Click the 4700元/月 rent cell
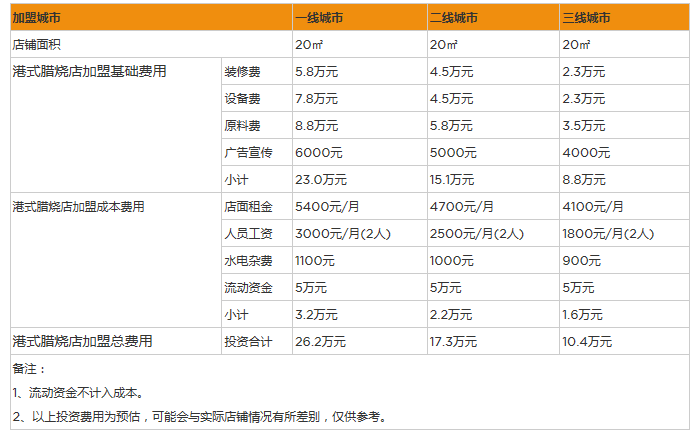 pyautogui.click(x=461, y=207)
